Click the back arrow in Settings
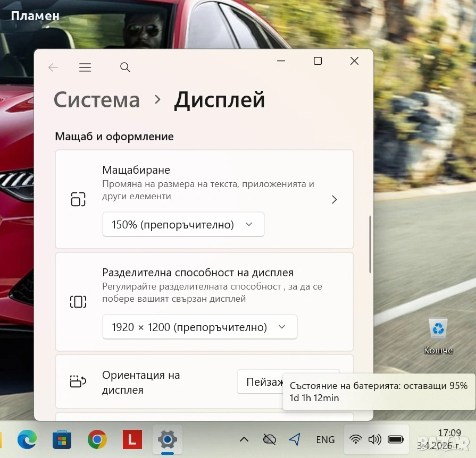Viewport: 476px width, 458px height. (x=53, y=67)
